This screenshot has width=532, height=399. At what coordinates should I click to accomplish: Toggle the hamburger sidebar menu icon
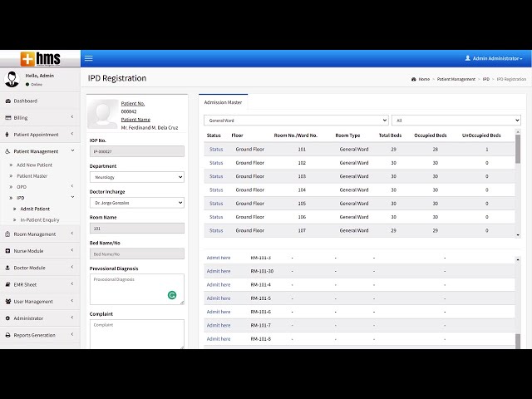click(x=89, y=58)
